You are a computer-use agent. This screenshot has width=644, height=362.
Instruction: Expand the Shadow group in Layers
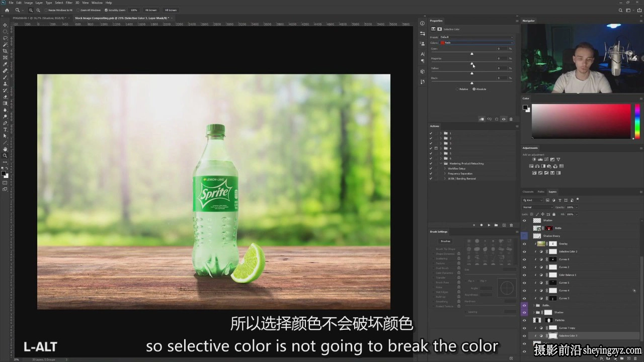point(534,312)
